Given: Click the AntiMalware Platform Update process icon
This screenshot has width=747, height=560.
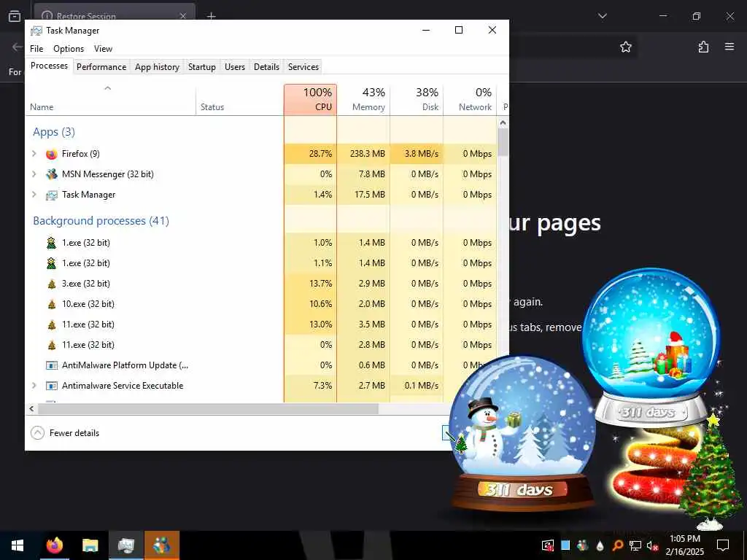Looking at the screenshot, I should coord(52,366).
